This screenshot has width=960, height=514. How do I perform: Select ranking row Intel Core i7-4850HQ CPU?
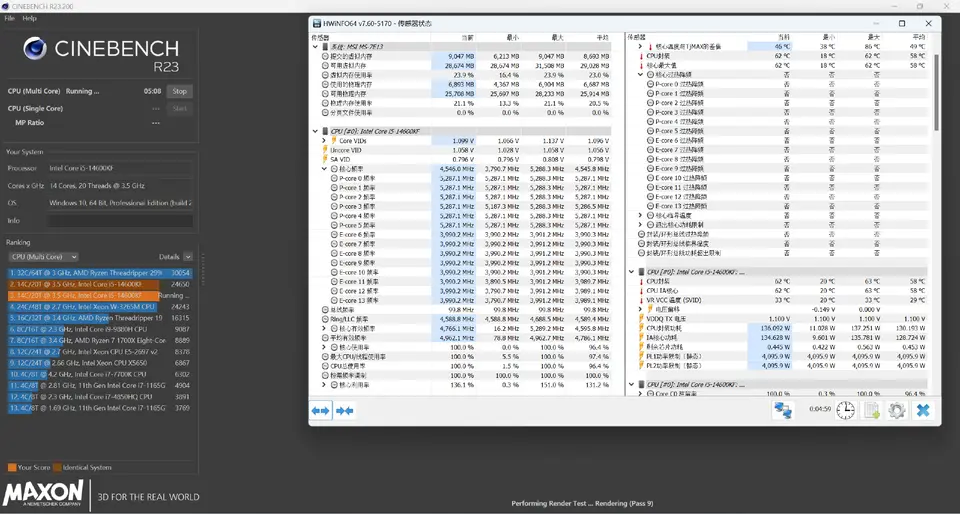(x=100, y=397)
